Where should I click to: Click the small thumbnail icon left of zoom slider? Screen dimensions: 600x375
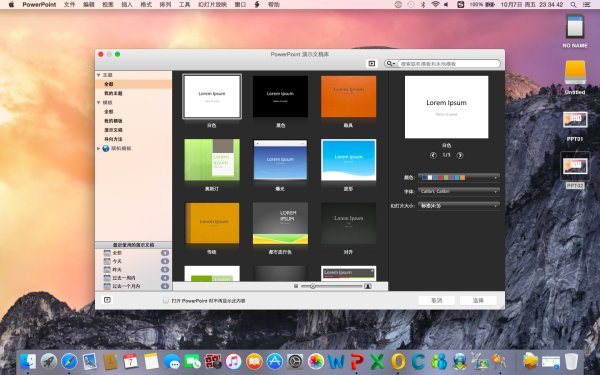(x=296, y=286)
